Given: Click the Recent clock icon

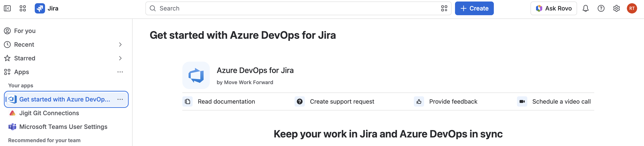Looking at the screenshot, I should coord(7,45).
